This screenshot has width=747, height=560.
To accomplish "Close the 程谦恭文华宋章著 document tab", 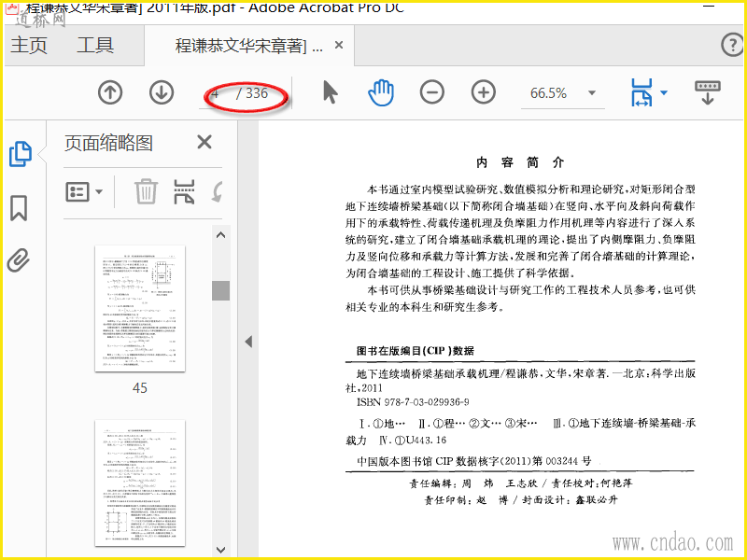I will point(339,45).
